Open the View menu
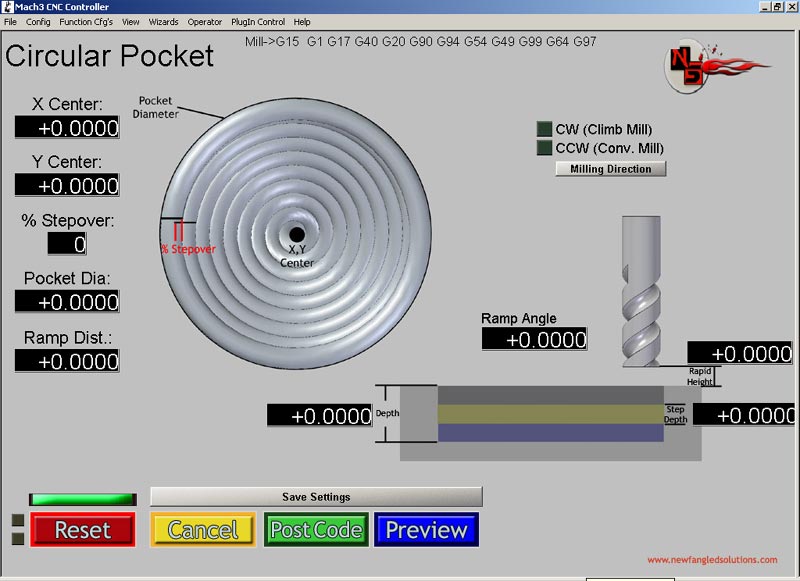Screen dimensions: 800x581 click(x=130, y=22)
